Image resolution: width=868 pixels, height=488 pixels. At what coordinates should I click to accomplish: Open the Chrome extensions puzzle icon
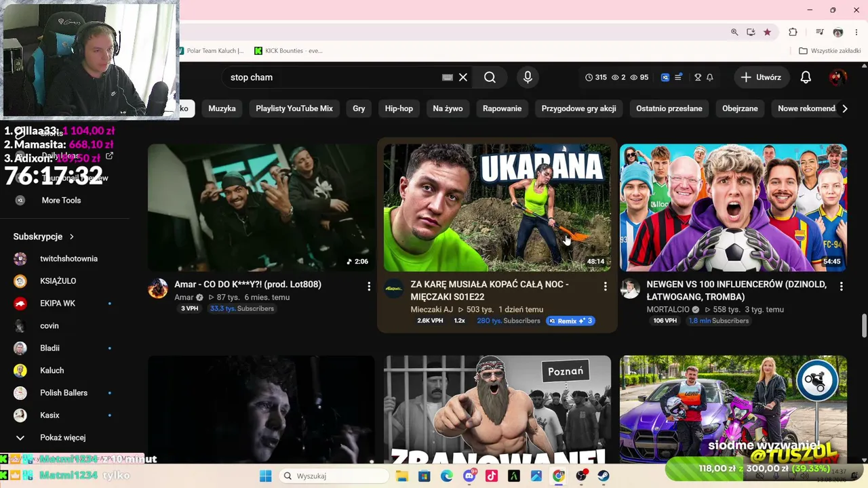793,32
